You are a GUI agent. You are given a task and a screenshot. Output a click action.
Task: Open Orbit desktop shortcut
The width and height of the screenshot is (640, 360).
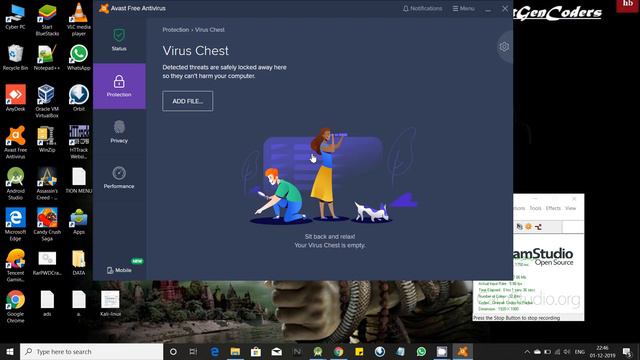pyautogui.click(x=79, y=98)
